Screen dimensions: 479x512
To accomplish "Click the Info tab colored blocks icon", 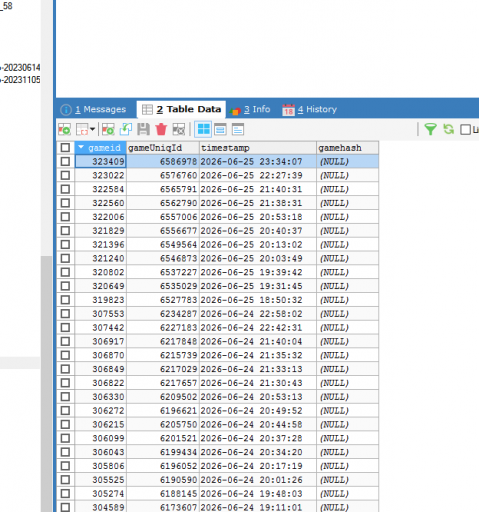I will pyautogui.click(x=235, y=111).
